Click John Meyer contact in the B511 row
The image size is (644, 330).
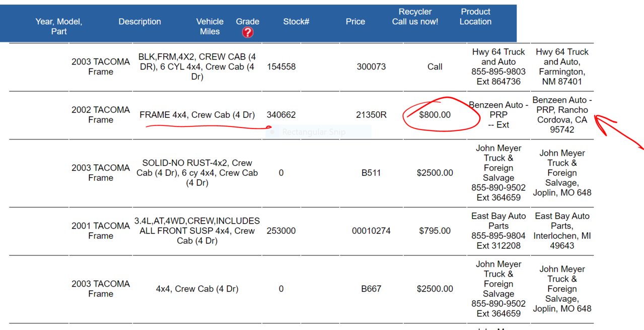(x=498, y=173)
